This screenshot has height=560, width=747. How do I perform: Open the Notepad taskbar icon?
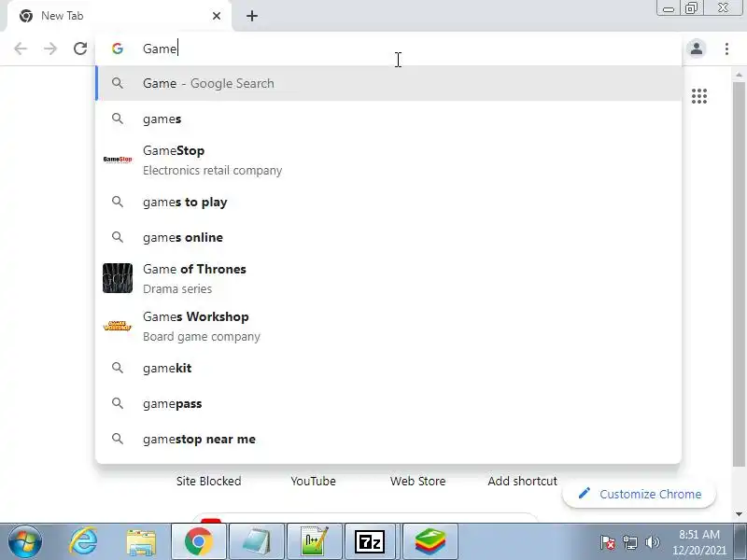pos(257,542)
